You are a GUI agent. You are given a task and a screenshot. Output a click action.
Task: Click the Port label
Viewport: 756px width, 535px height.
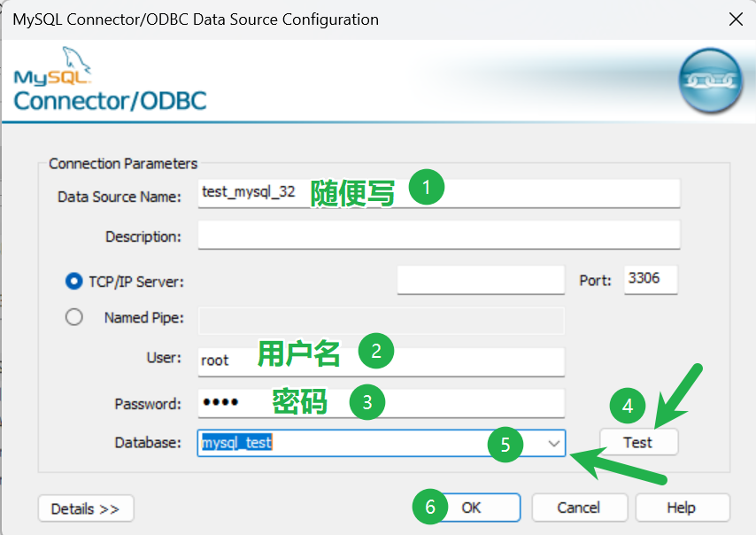(595, 280)
